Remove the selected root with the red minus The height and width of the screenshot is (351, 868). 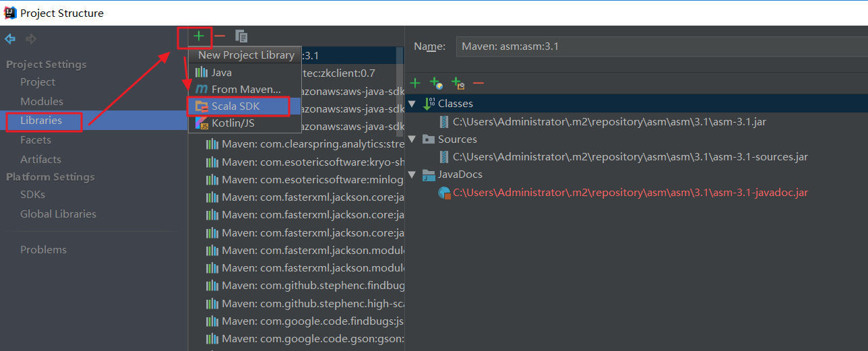tap(478, 83)
